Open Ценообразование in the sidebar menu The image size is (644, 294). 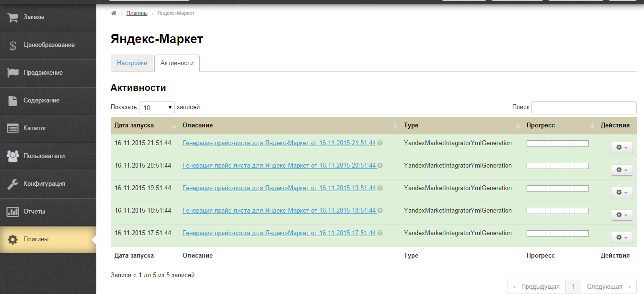pyautogui.click(x=48, y=45)
